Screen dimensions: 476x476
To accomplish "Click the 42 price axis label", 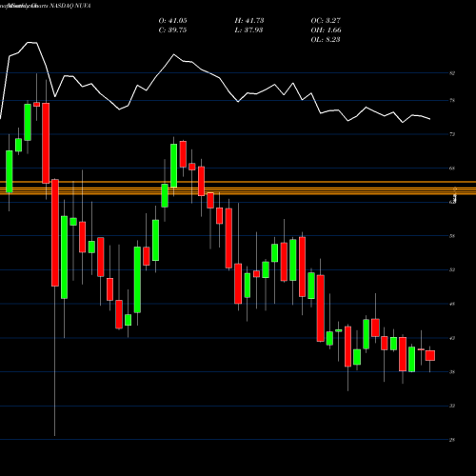I will (452, 338).
